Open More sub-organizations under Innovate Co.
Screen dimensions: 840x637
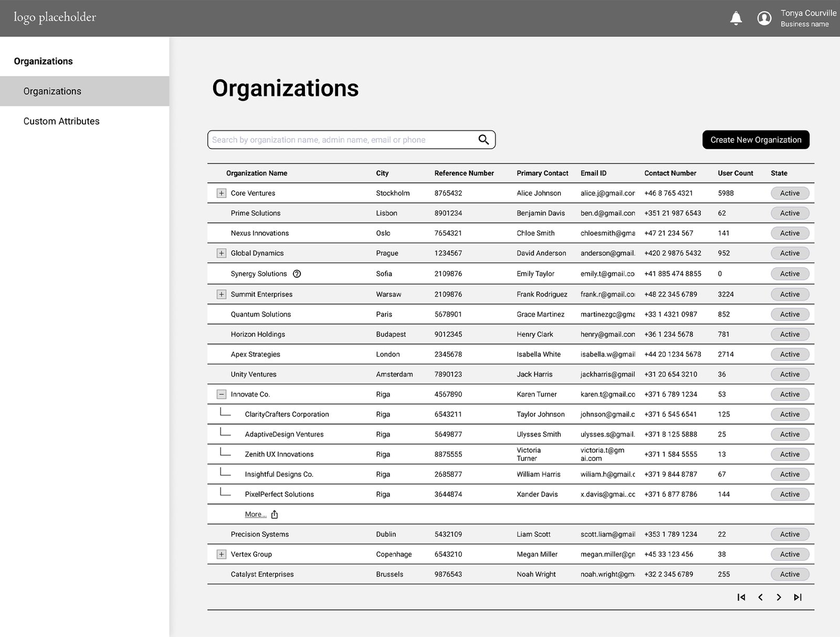pyautogui.click(x=254, y=514)
